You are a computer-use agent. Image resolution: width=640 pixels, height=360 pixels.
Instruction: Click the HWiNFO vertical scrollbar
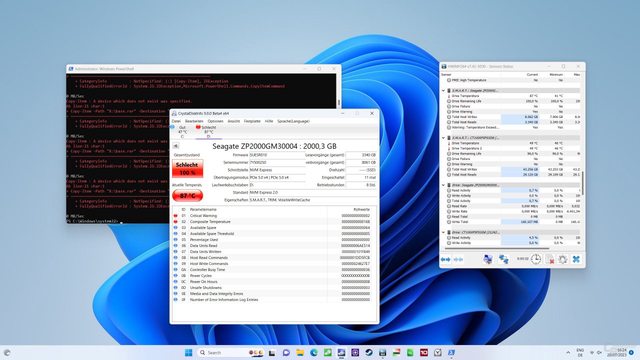click(x=583, y=183)
